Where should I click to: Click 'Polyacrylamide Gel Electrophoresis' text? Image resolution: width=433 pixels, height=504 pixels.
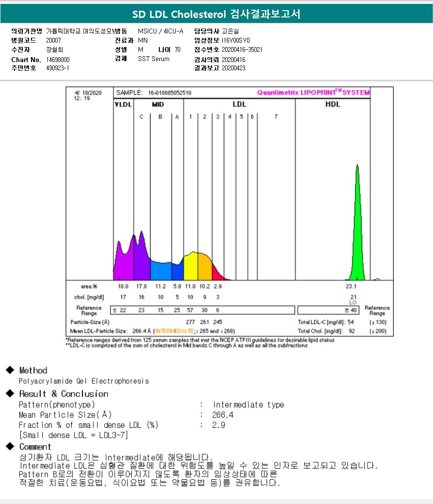pos(84,381)
